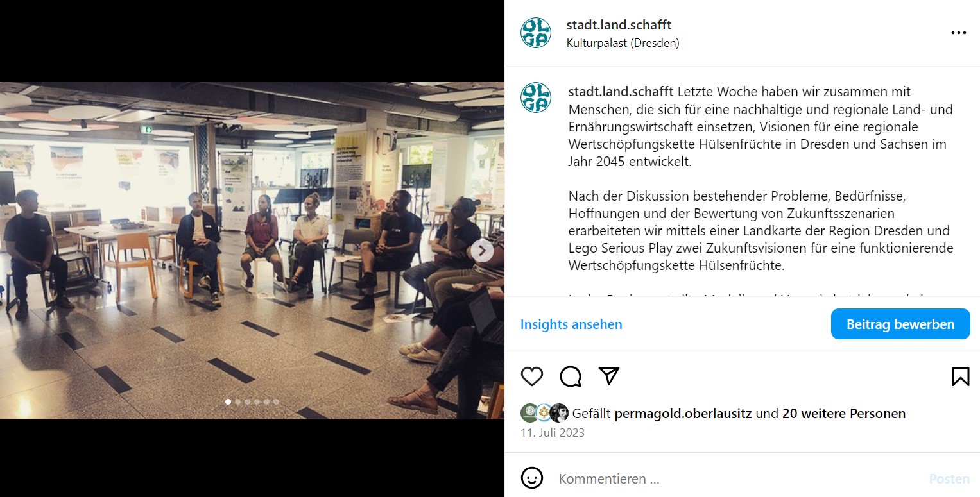Open the three-dot more options menu
The image size is (980, 497).
[x=958, y=33]
